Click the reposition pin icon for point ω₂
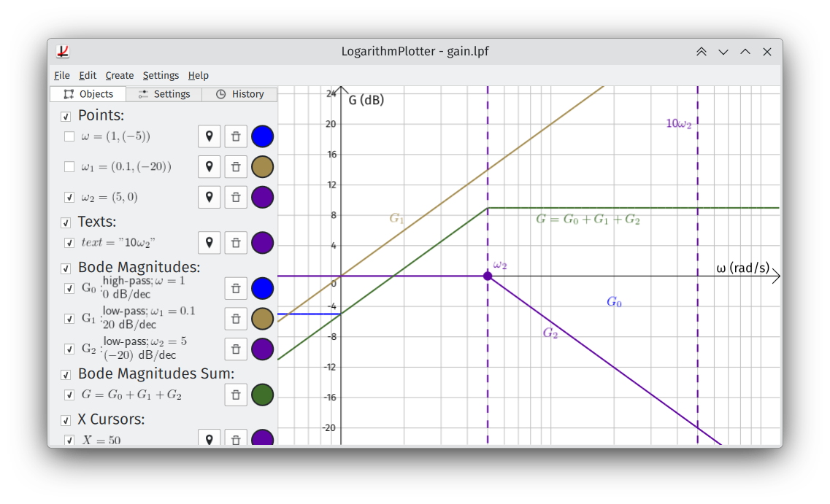The width and height of the screenshot is (830, 504). (209, 197)
